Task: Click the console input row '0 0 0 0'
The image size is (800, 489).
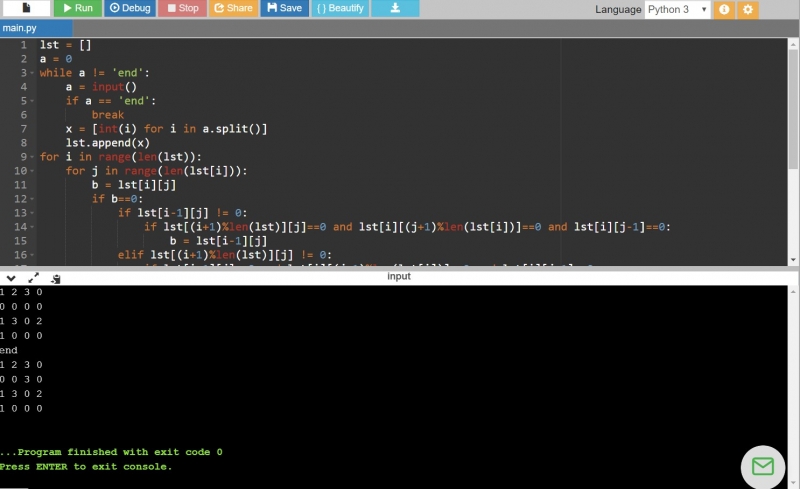Action: (x=21, y=306)
